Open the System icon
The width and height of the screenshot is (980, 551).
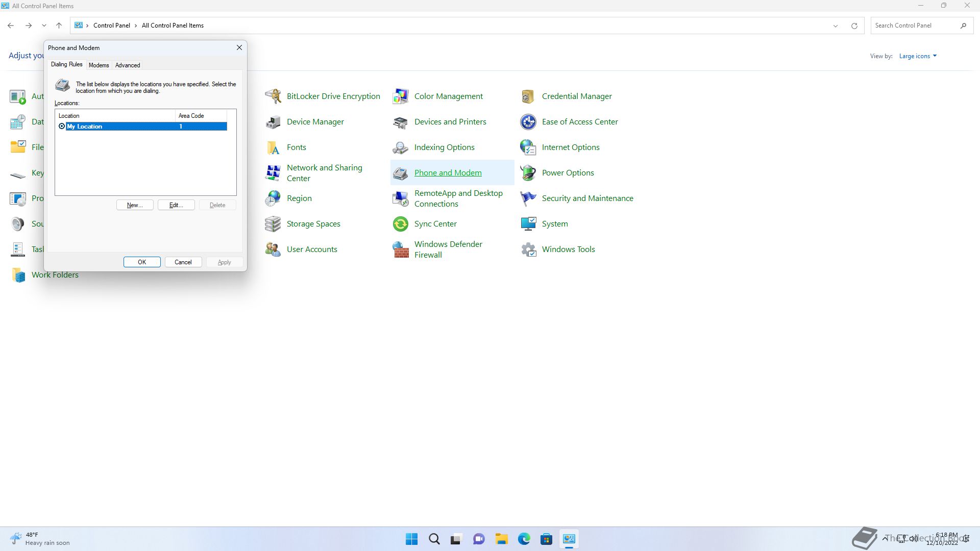528,223
